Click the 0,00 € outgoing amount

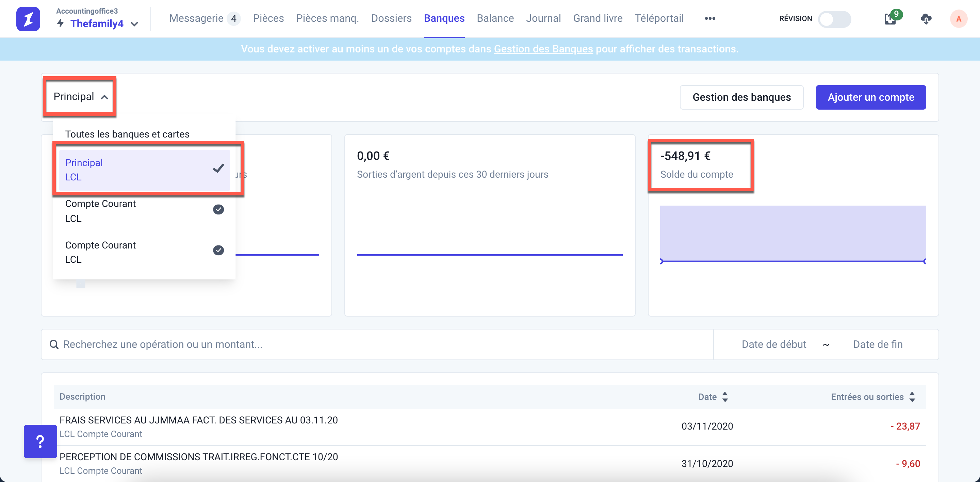click(373, 156)
